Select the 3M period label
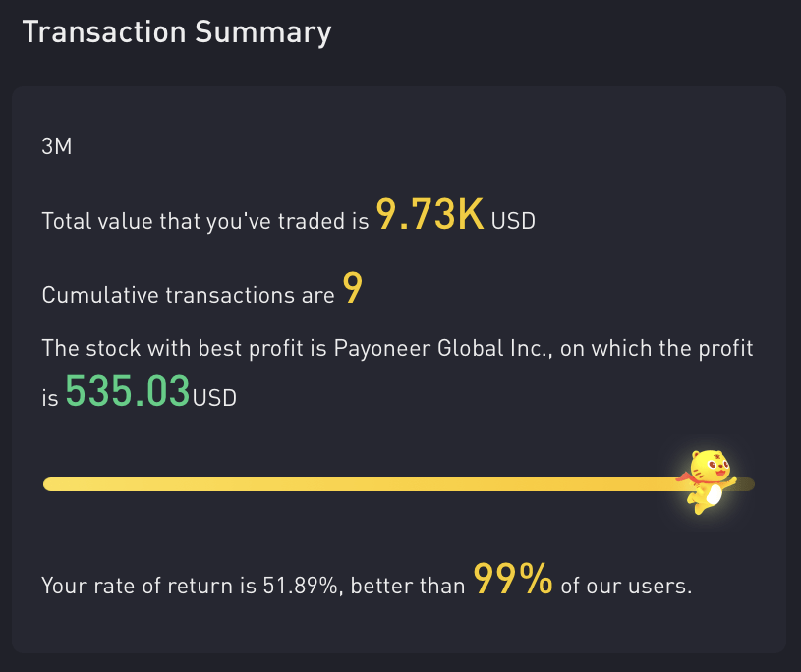Viewport: 801px width, 672px height. coord(57,147)
